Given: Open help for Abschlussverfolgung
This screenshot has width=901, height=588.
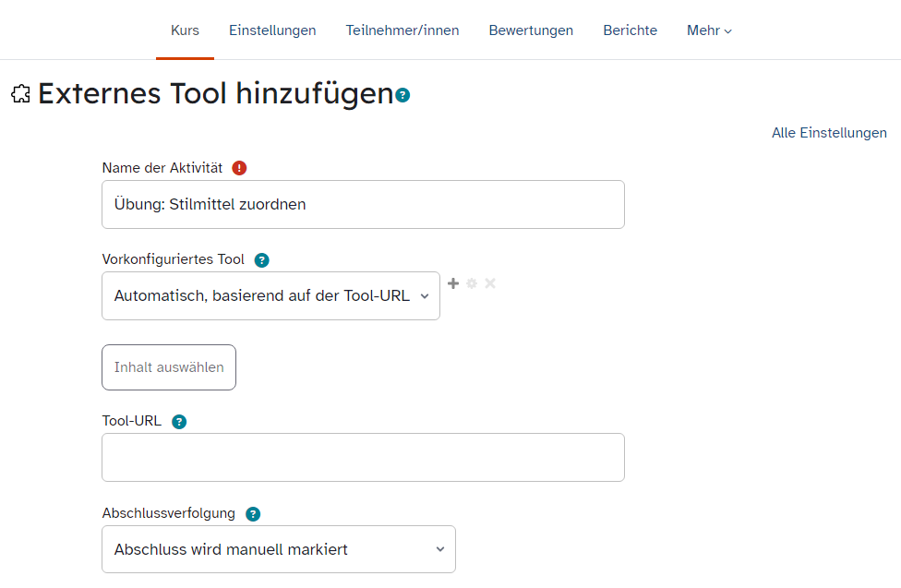Looking at the screenshot, I should click(x=253, y=514).
